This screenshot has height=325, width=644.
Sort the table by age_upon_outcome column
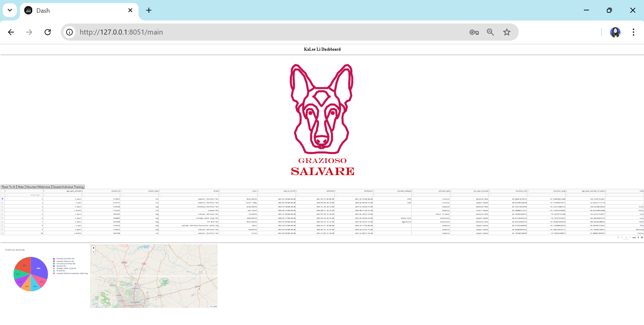[x=44, y=191]
